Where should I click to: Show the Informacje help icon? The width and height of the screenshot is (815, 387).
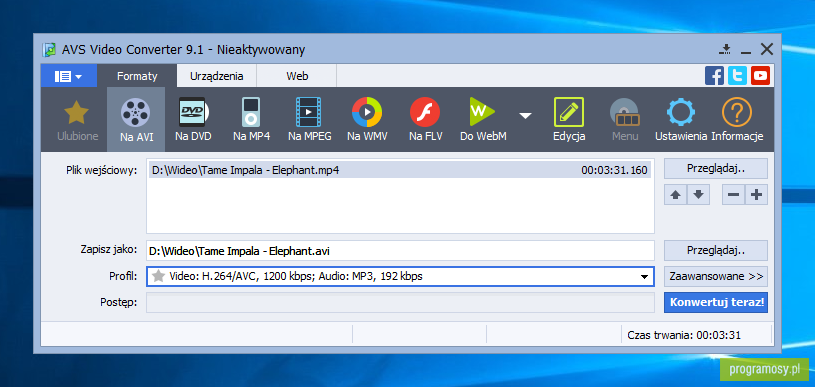(737, 119)
